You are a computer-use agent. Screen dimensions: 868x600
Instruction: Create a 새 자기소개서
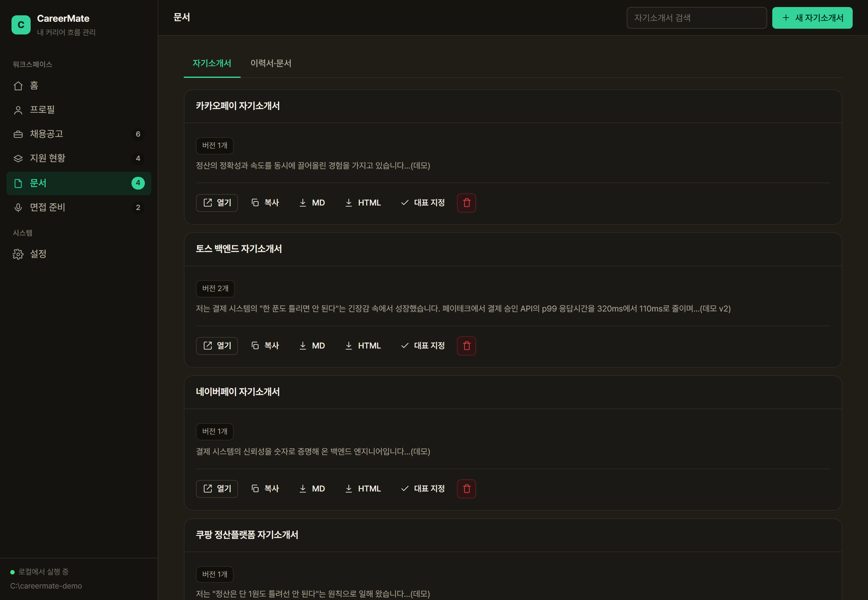click(x=812, y=18)
